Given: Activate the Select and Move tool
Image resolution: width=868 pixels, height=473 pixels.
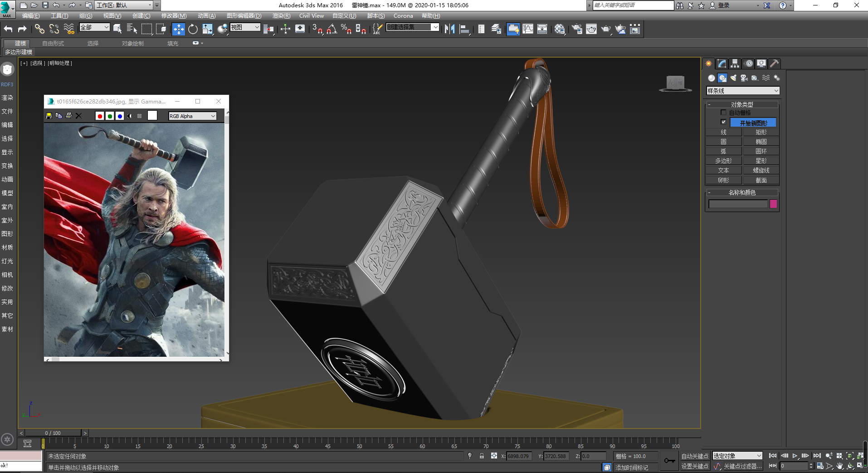Looking at the screenshot, I should click(x=179, y=29).
